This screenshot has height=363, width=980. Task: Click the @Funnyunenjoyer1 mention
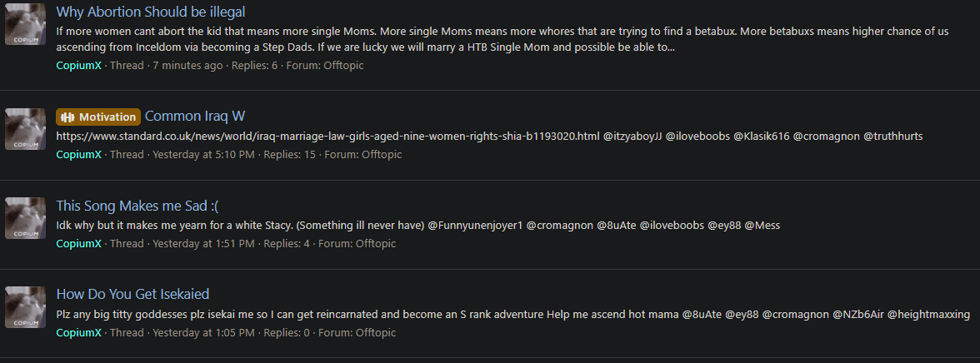coord(475,225)
